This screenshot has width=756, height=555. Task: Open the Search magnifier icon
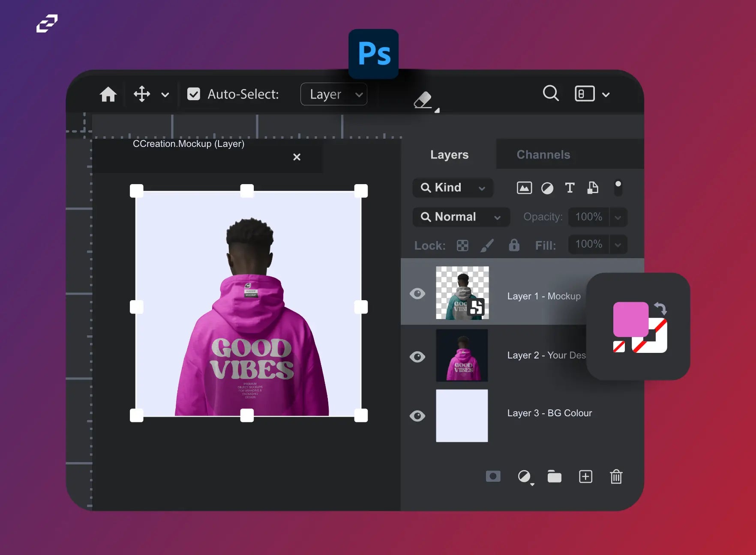551,93
